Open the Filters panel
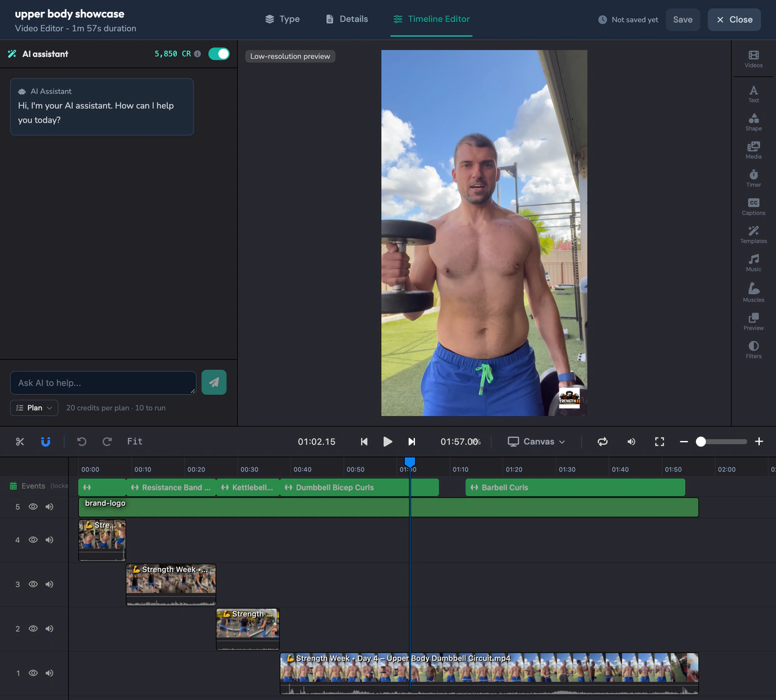This screenshot has width=776, height=700. click(x=753, y=350)
